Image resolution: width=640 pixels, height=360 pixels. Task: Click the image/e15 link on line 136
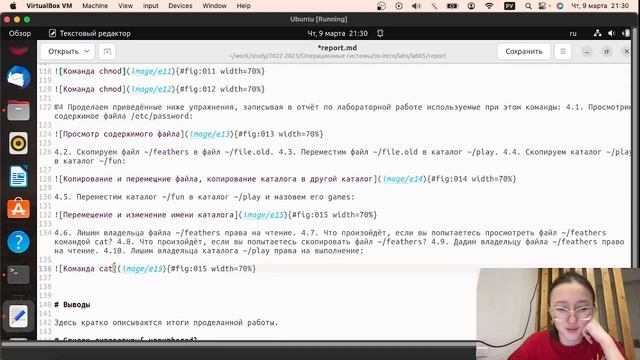click(x=142, y=269)
